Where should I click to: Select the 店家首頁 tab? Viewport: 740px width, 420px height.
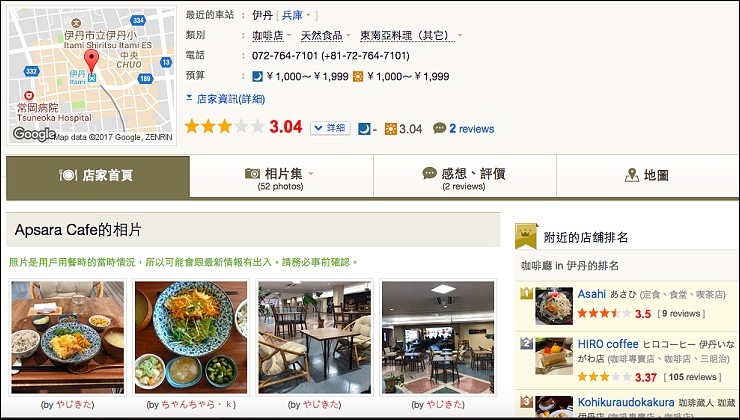(98, 176)
